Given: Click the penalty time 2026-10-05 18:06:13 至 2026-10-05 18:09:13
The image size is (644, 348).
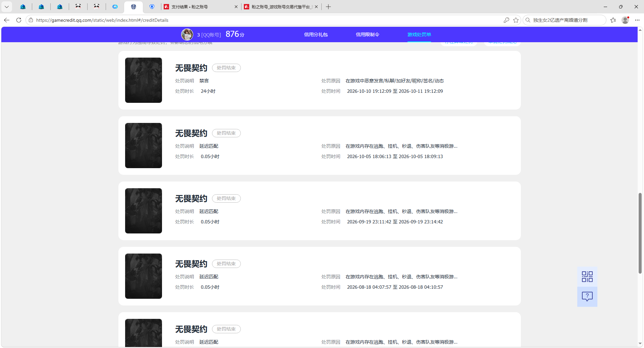Looking at the screenshot, I should click(x=395, y=156).
